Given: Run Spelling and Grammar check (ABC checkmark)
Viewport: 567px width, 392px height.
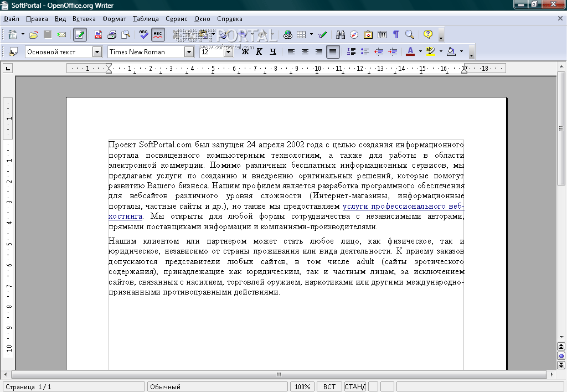Looking at the screenshot, I should (x=144, y=34).
